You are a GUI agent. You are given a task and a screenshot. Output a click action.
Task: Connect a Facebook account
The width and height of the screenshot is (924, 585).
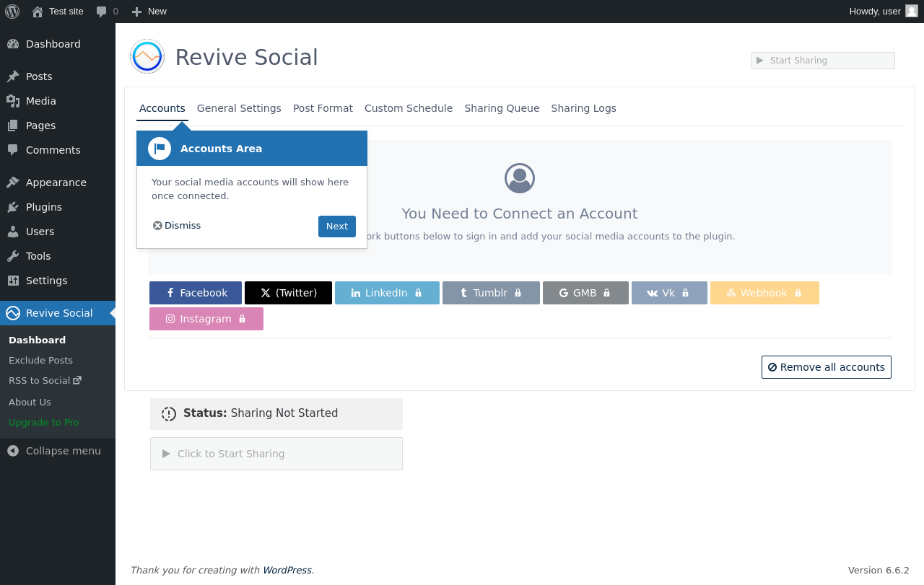196,293
